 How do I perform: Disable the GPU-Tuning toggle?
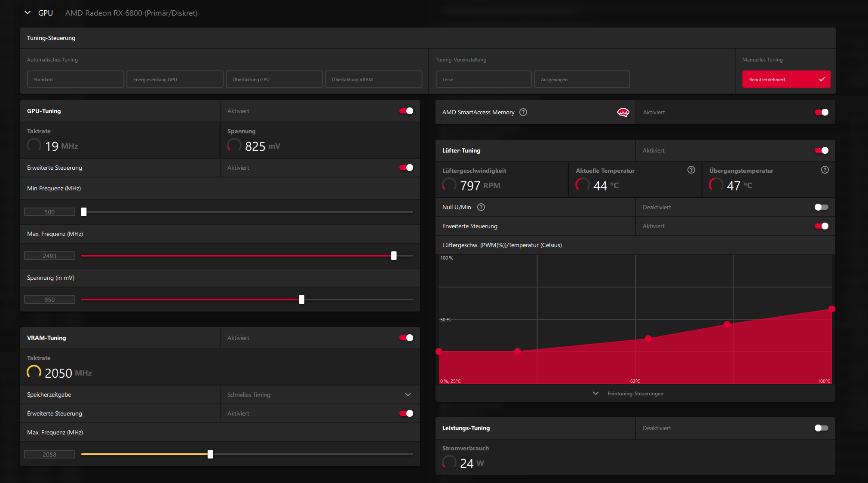tap(406, 111)
